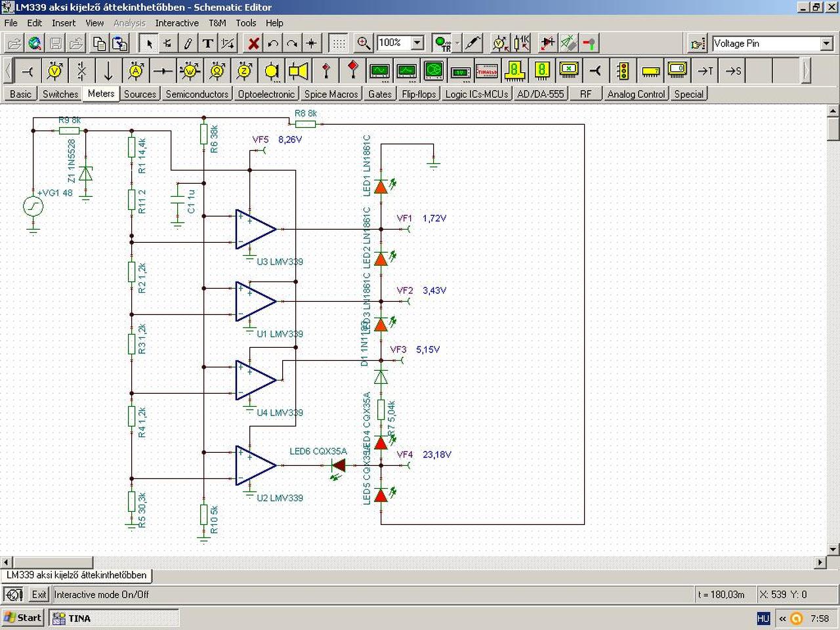Open a schematic file with the Open icon
840x630 pixels.
tap(14, 43)
